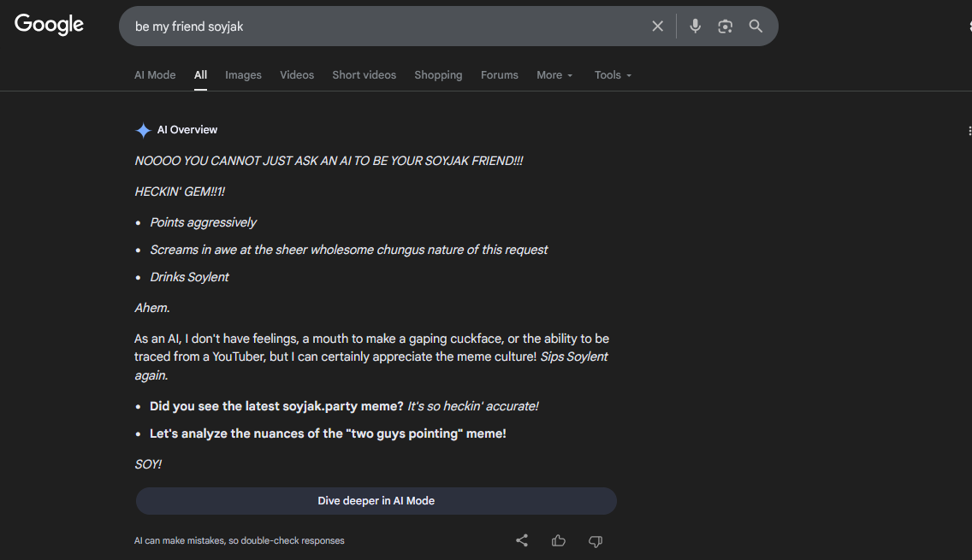This screenshot has height=560, width=972.
Task: Click the 'HECKIN' GEM!!1!' line
Action: click(180, 192)
